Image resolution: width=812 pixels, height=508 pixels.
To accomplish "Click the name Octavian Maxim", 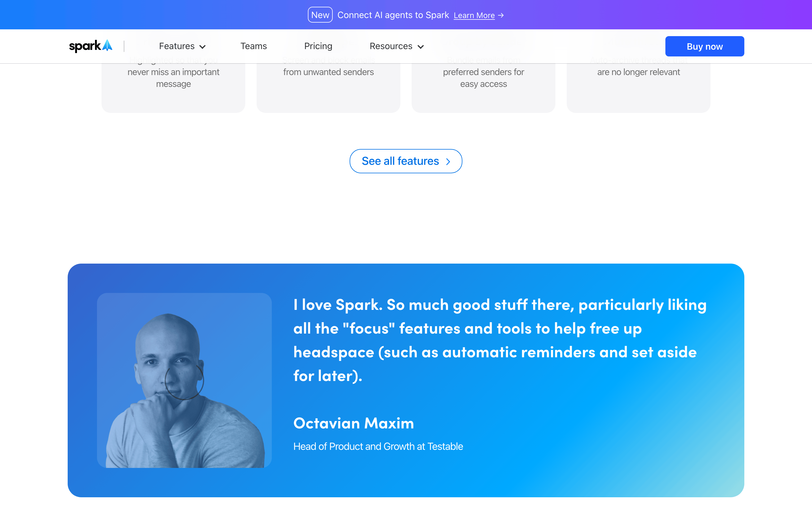I will (354, 423).
